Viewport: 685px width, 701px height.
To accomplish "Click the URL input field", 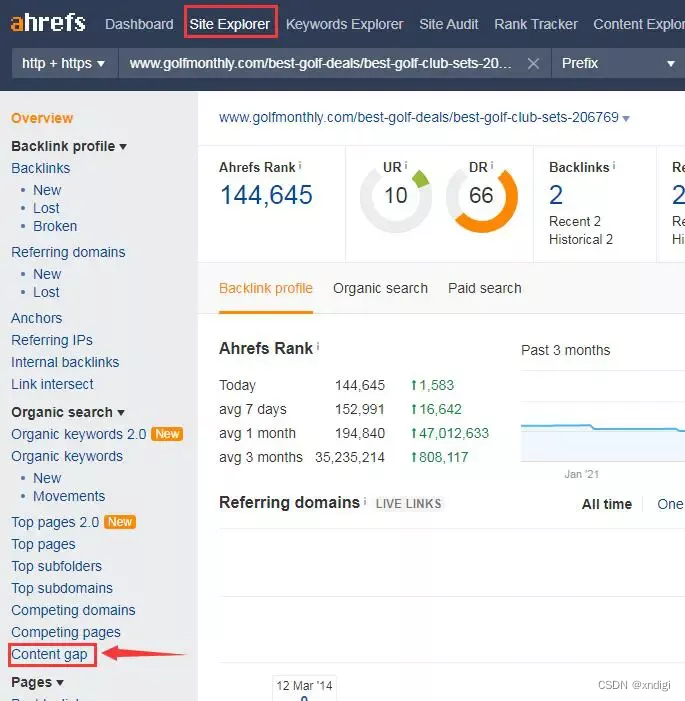I will [320, 63].
